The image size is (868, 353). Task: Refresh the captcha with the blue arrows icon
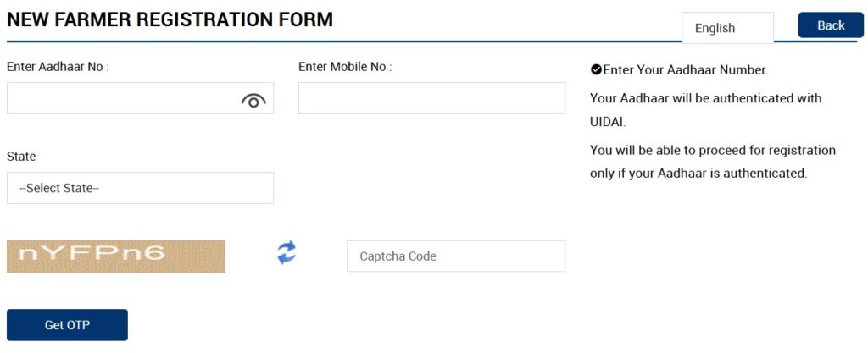[287, 252]
